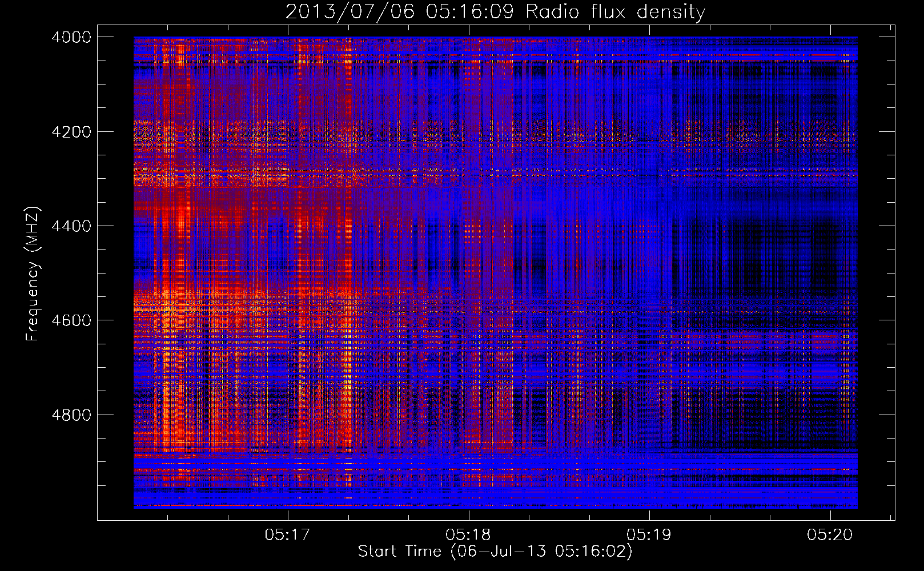
Task: Select the 4800 frequency tick label
Action: pyautogui.click(x=71, y=415)
